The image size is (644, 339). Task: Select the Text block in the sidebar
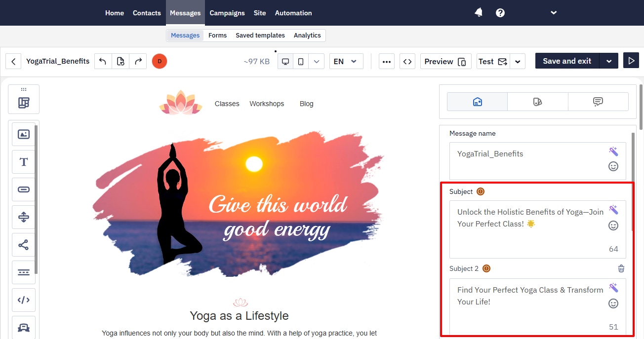(24, 162)
